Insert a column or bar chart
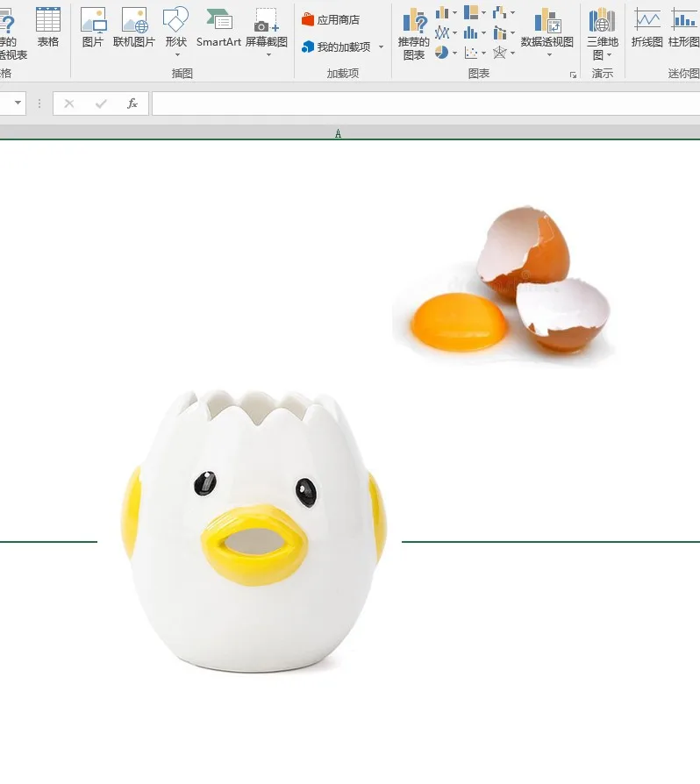This screenshot has height=784, width=700. click(x=446, y=13)
